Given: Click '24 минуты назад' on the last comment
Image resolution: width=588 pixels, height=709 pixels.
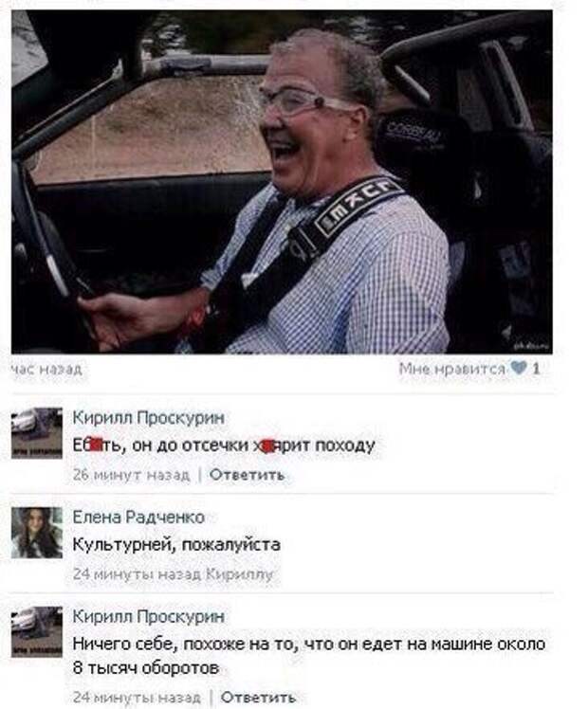Looking at the screenshot, I should [138, 698].
